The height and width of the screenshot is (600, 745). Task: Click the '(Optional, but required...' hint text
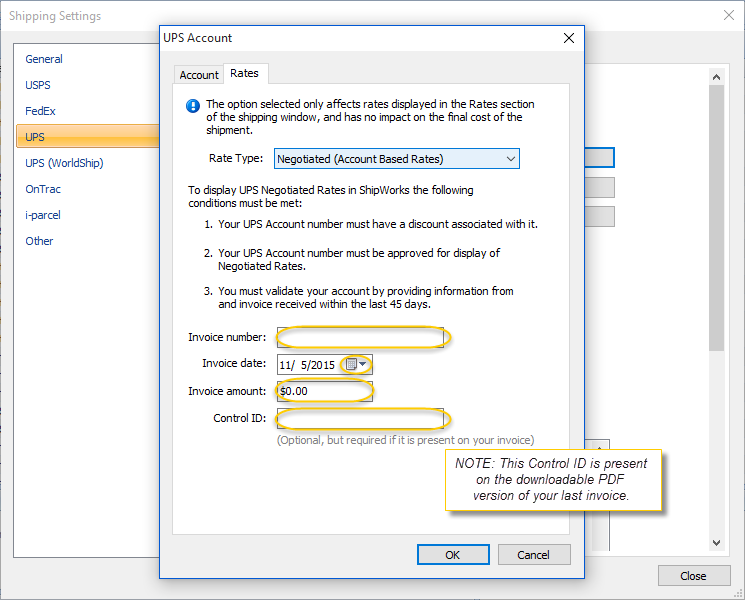tap(405, 440)
